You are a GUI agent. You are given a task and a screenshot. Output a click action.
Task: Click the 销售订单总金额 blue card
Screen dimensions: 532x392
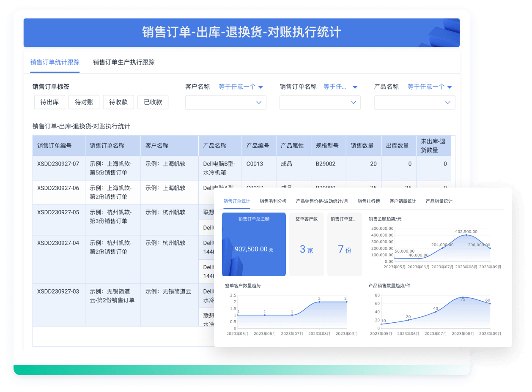(x=254, y=244)
